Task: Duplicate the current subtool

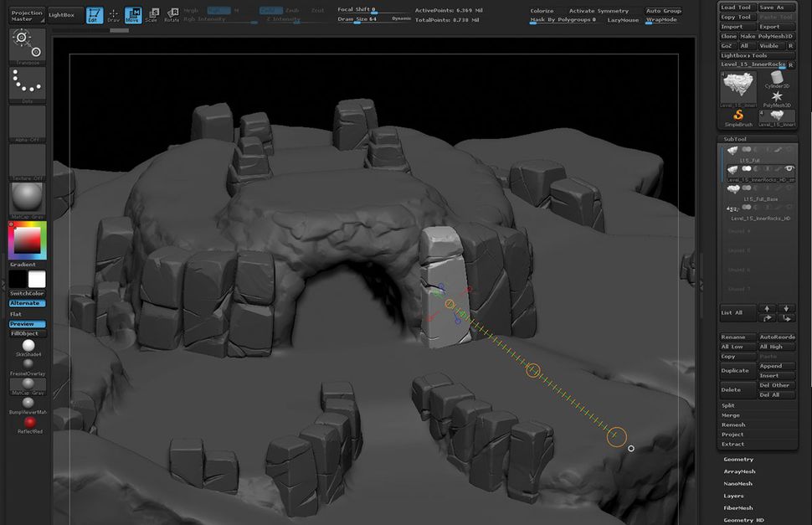Action: click(736, 369)
